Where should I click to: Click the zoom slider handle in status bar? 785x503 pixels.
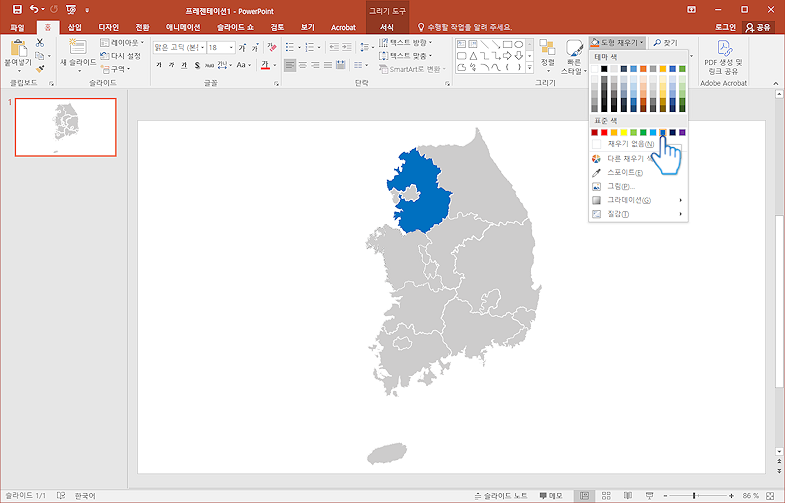(x=694, y=495)
